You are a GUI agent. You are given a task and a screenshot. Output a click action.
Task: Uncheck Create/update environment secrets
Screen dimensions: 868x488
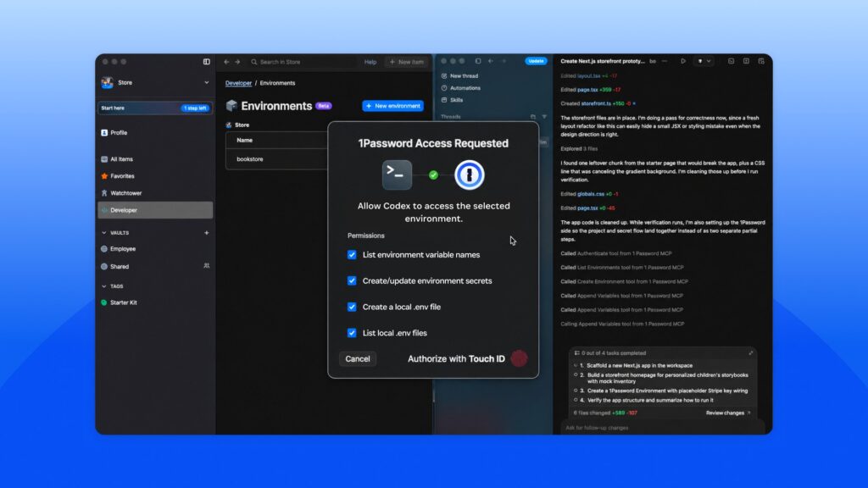[x=352, y=280]
